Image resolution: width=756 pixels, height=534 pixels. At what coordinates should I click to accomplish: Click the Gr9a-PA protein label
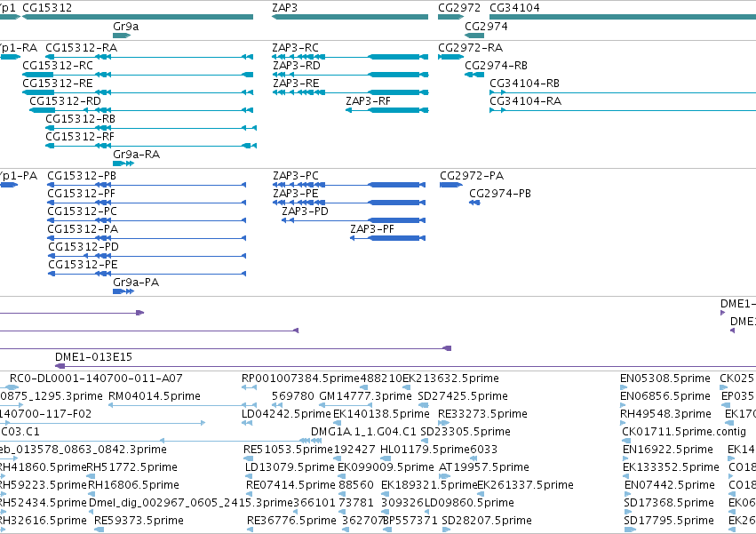tap(136, 283)
